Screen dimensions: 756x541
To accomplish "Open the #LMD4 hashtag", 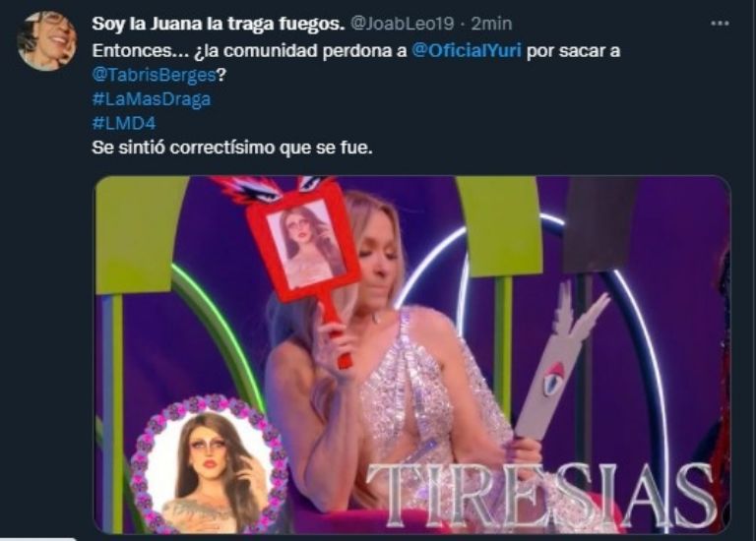I will (124, 123).
